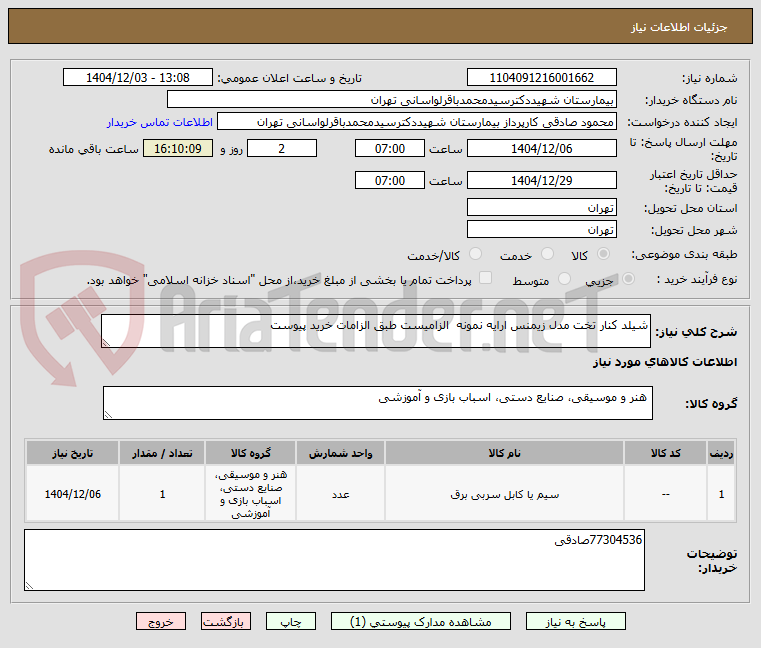Viewport: 761px width, 648px height.
Task: Click the طبقه بندی موضوعی label
Action: tap(684, 254)
